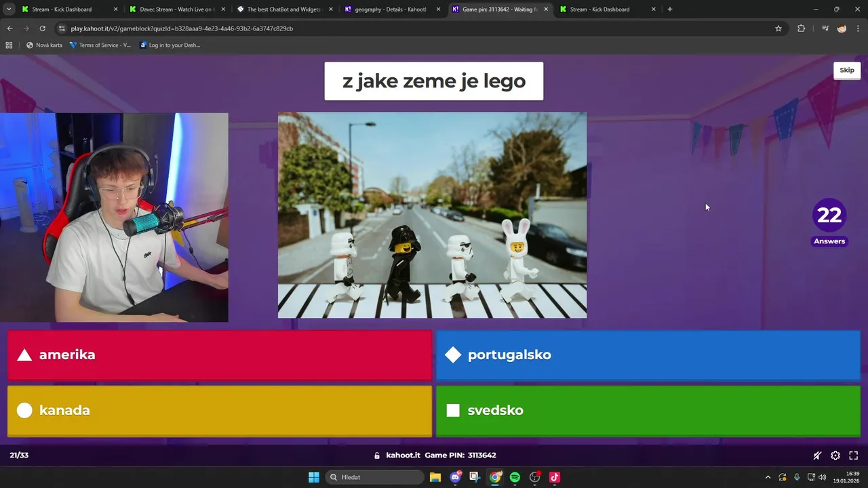The height and width of the screenshot is (488, 868).
Task: Click the question title z jake zeme je lego
Action: 434,81
